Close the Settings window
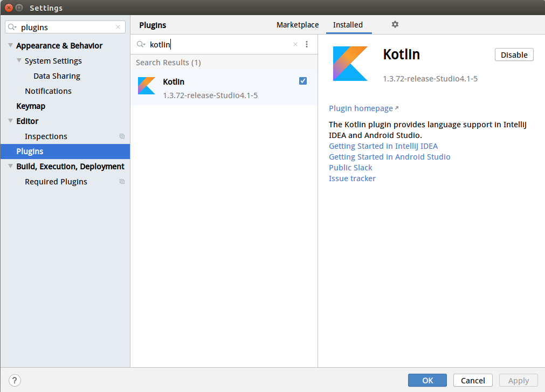The height and width of the screenshot is (392, 545). click(9, 8)
